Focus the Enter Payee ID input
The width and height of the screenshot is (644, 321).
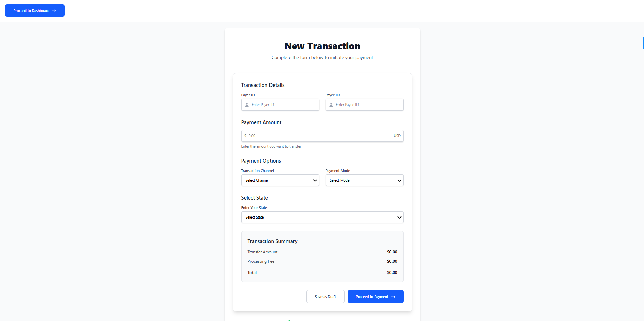pyautogui.click(x=368, y=105)
